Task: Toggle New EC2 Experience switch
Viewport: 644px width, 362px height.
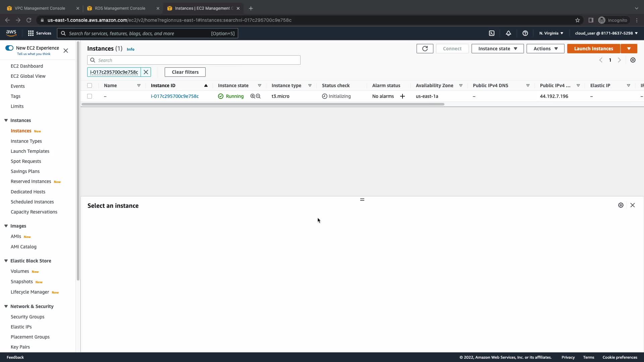Action: click(9, 48)
